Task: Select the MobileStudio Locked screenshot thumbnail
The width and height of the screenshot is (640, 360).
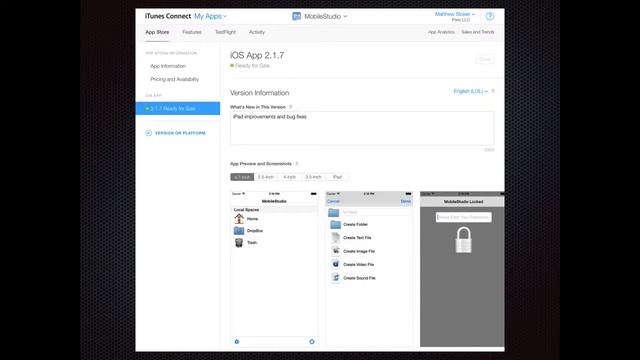Action: click(462, 269)
